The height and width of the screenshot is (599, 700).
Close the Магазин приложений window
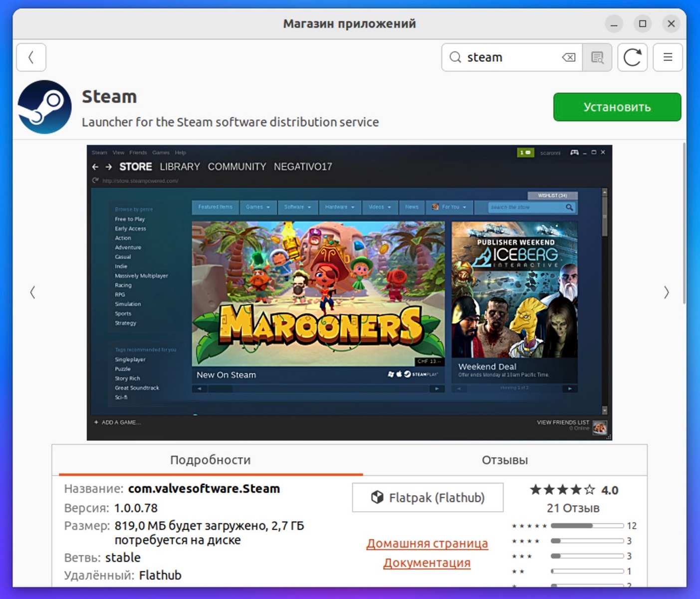(671, 24)
